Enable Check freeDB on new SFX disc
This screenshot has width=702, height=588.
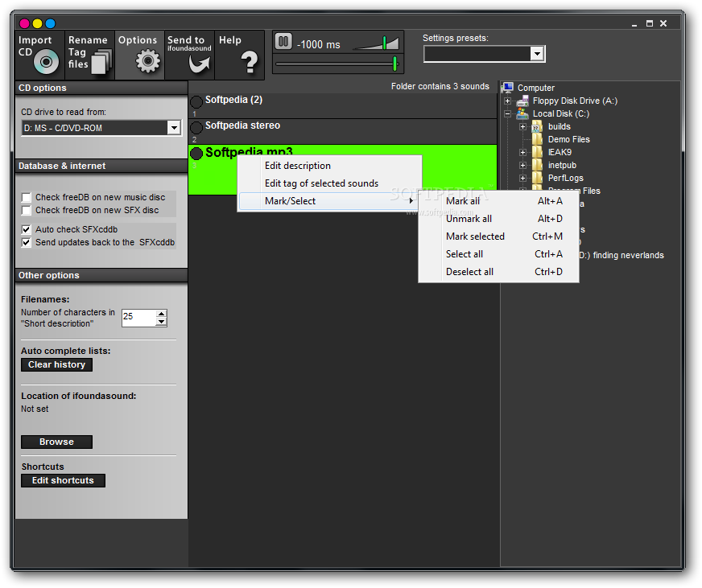[x=27, y=210]
